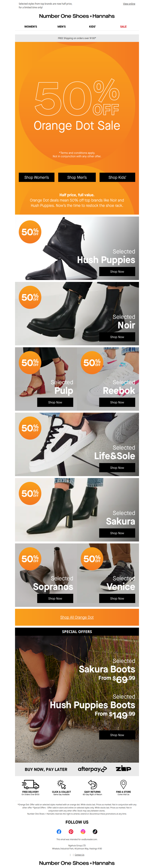Click the Facebook icon under Follow Us

click(59, 831)
